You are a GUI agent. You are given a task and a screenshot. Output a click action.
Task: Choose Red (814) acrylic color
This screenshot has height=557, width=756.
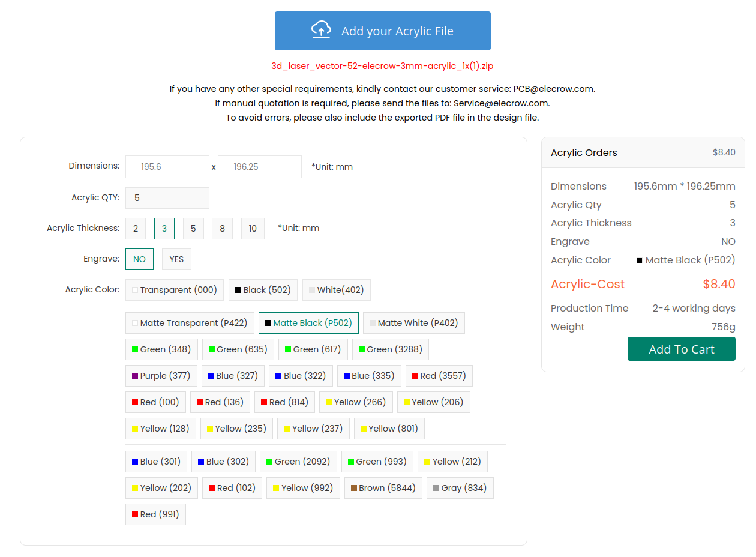click(285, 402)
